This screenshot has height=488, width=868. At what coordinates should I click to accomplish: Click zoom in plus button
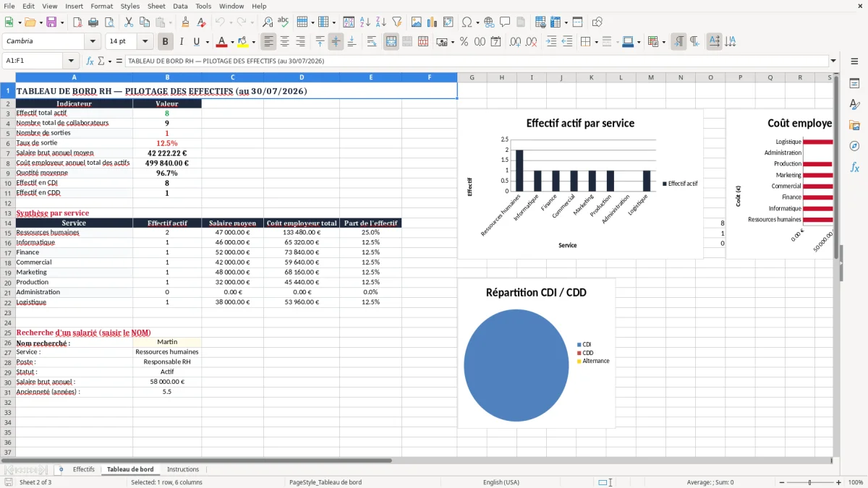click(839, 482)
